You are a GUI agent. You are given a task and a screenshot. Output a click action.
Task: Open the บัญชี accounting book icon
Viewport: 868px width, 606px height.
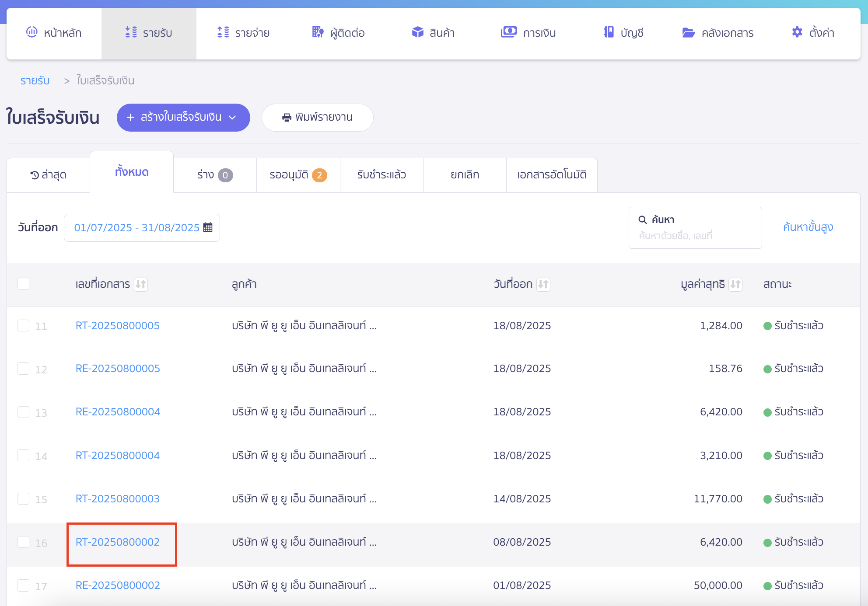coord(609,32)
